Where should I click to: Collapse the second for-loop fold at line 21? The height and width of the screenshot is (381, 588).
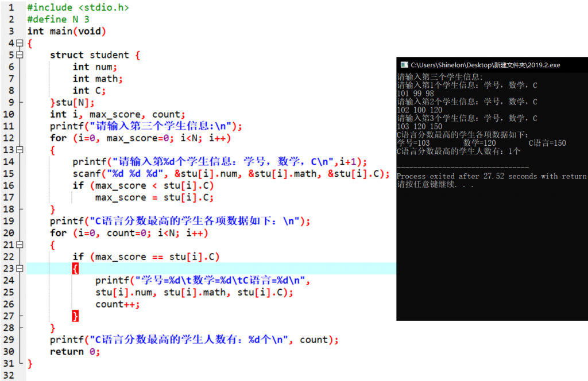[x=20, y=244]
